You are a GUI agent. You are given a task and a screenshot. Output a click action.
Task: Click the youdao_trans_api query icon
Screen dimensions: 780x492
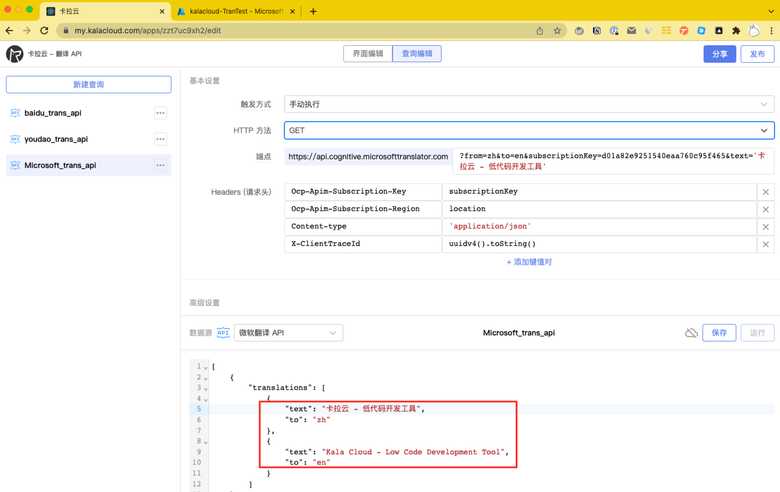point(15,139)
